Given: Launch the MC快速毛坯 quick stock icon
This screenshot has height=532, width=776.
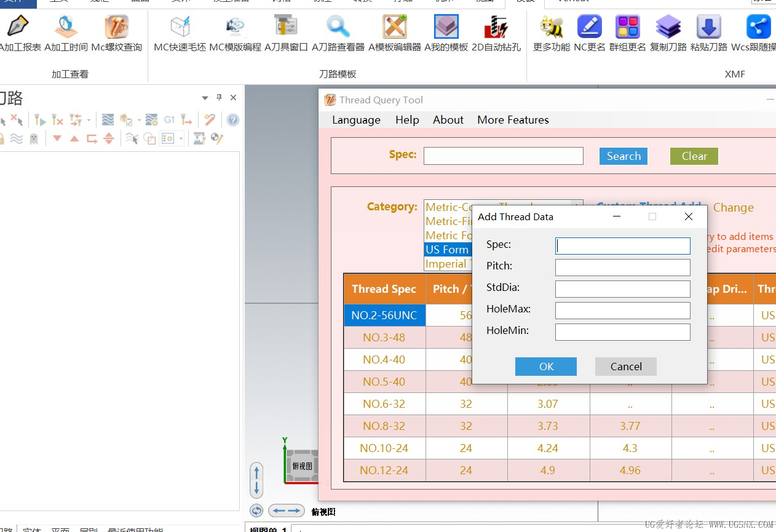Looking at the screenshot, I should click(180, 33).
